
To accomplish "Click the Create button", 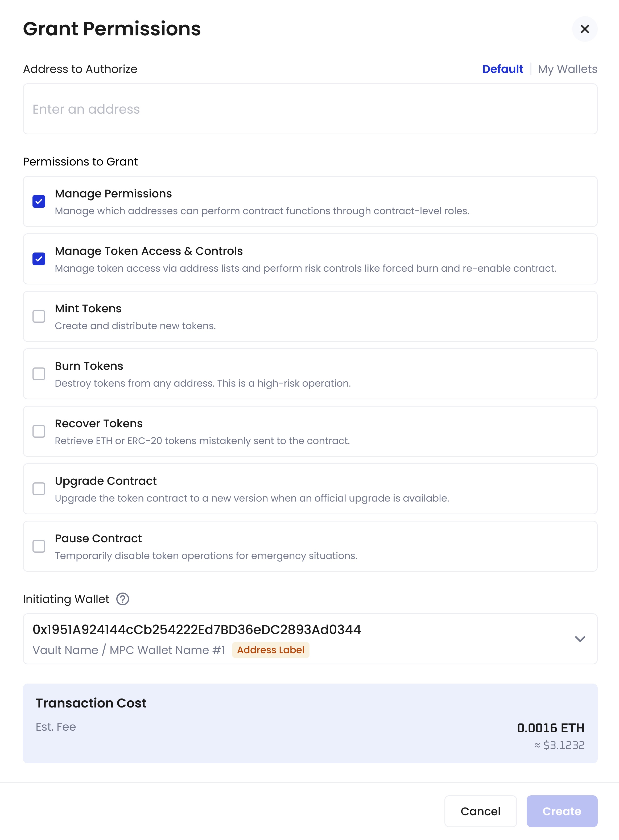I will 562,811.
